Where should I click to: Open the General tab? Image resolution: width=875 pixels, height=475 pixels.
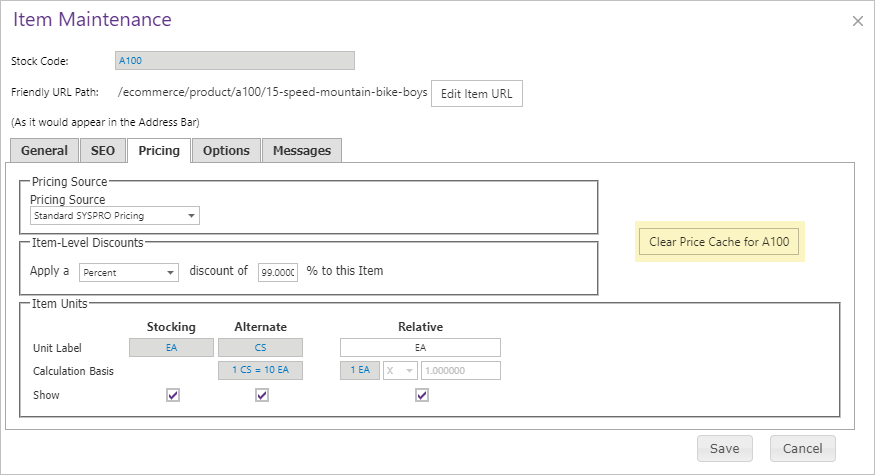coord(44,151)
